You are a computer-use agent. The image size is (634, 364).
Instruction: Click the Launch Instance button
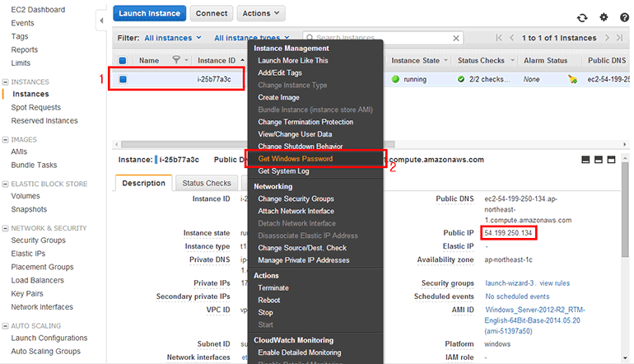tap(149, 14)
